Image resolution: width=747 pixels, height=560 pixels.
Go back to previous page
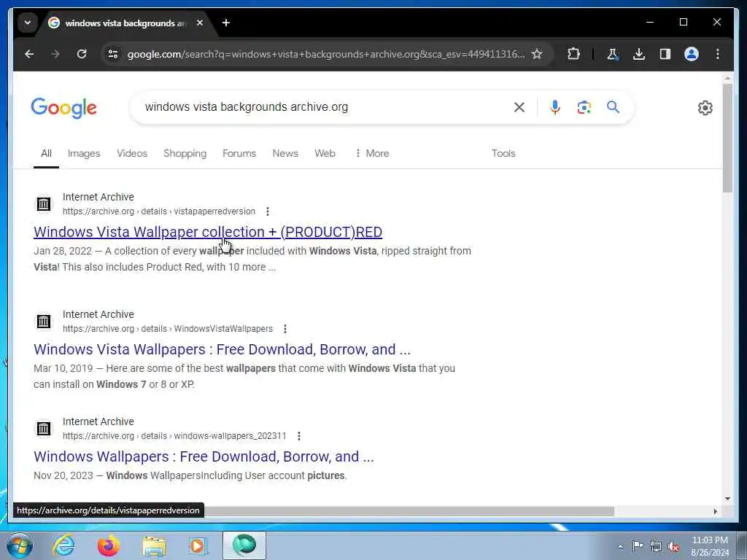click(29, 54)
